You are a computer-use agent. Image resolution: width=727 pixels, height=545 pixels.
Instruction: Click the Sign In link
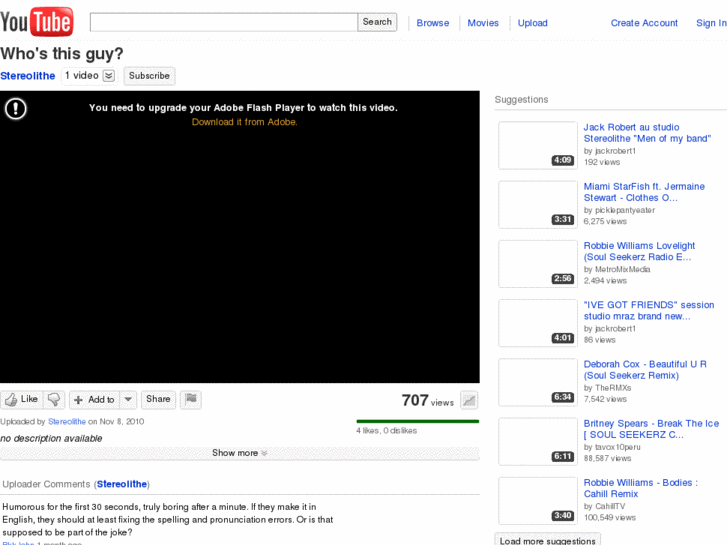[x=711, y=23]
